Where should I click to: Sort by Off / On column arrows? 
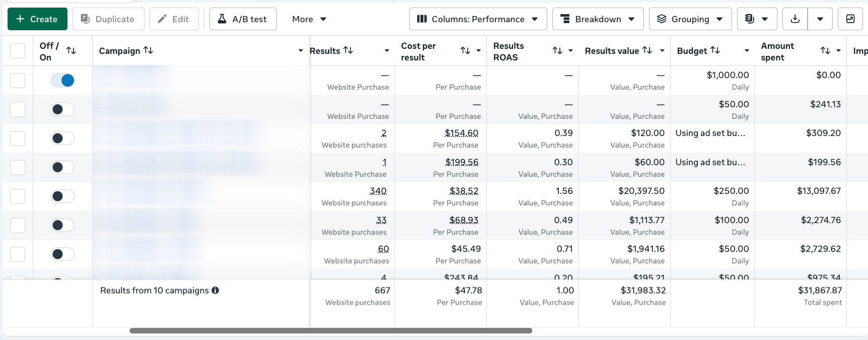coord(71,50)
